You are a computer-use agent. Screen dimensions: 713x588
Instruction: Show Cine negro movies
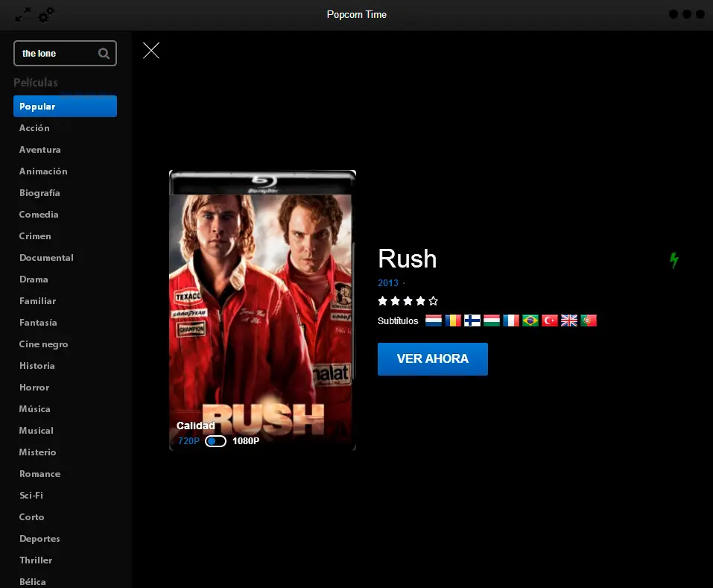point(44,344)
